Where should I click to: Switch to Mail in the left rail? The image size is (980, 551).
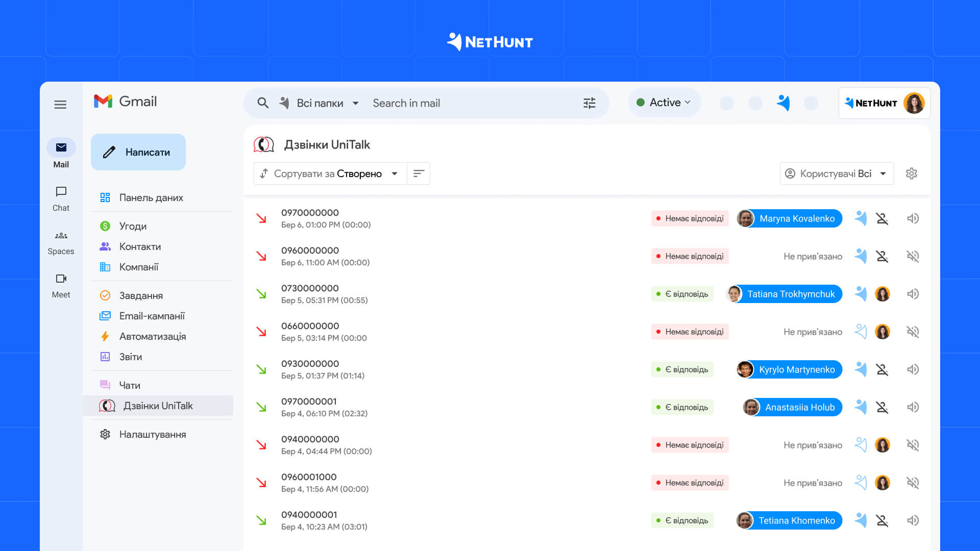coord(61,153)
